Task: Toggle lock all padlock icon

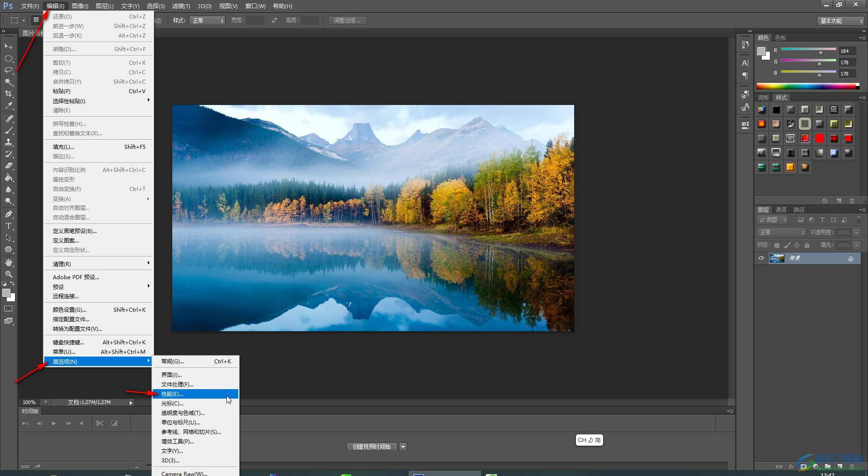Action: pyautogui.click(x=807, y=245)
